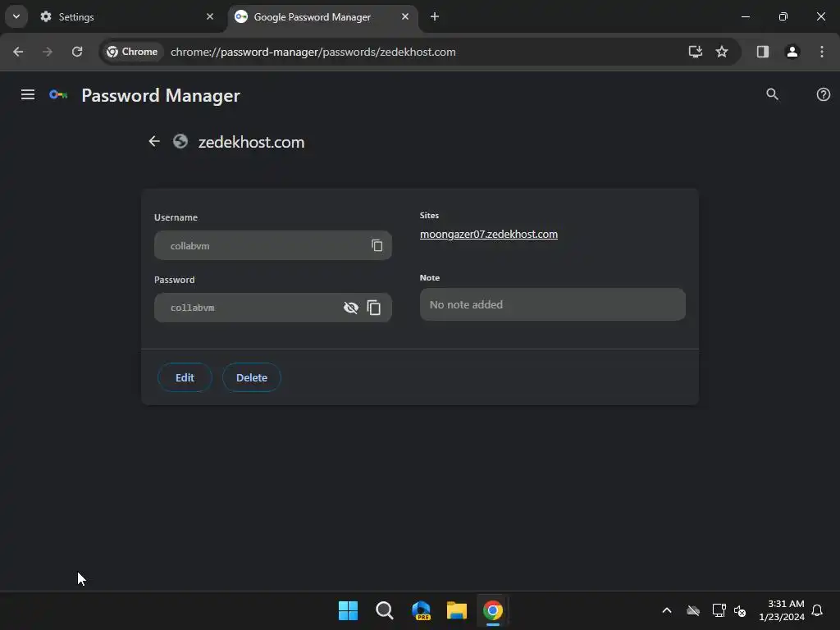Toggle the Chrome side panel
The width and height of the screenshot is (840, 630).
[762, 52]
